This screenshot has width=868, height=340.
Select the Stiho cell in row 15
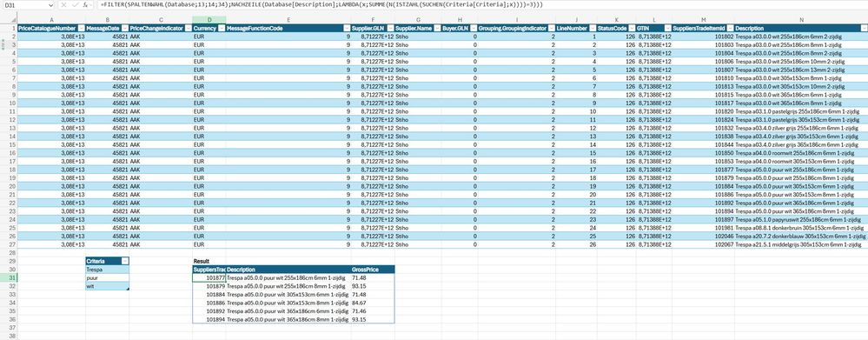(418, 144)
